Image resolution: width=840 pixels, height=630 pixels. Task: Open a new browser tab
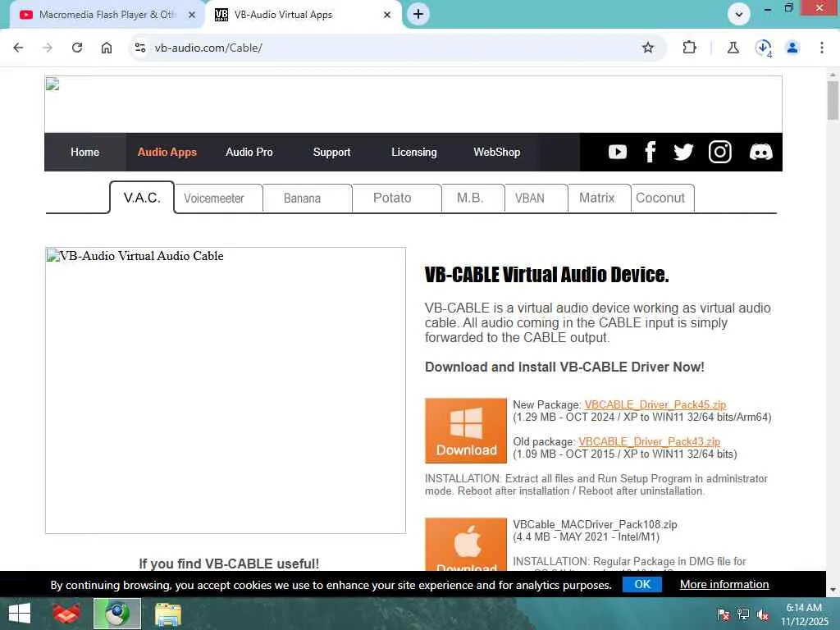(x=418, y=15)
